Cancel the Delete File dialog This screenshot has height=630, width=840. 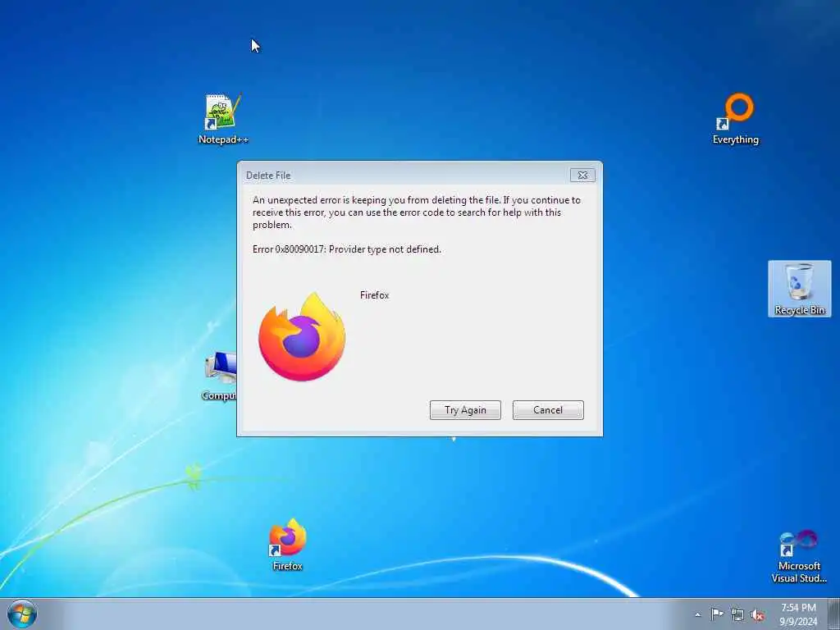click(548, 410)
